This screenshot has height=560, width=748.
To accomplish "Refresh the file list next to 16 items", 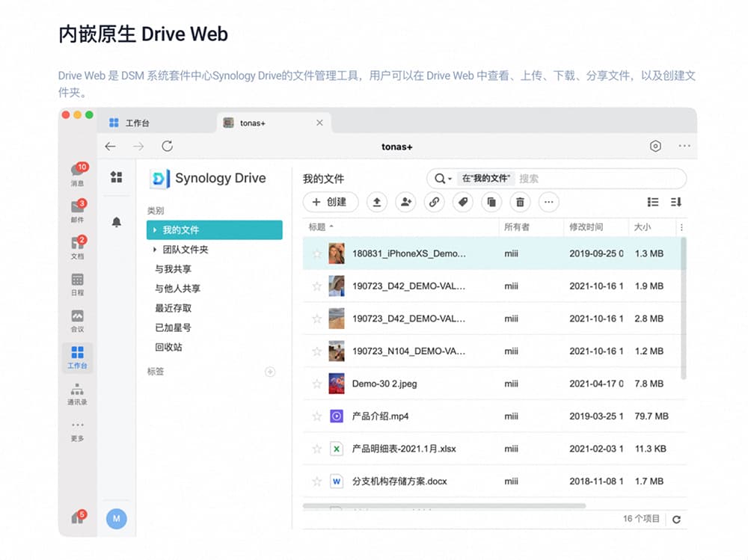I will [x=676, y=520].
